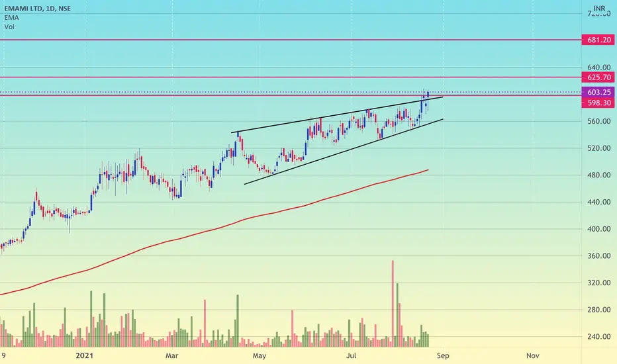Click the 400.00 axis price value
The height and width of the screenshot is (364, 617).
click(x=599, y=229)
